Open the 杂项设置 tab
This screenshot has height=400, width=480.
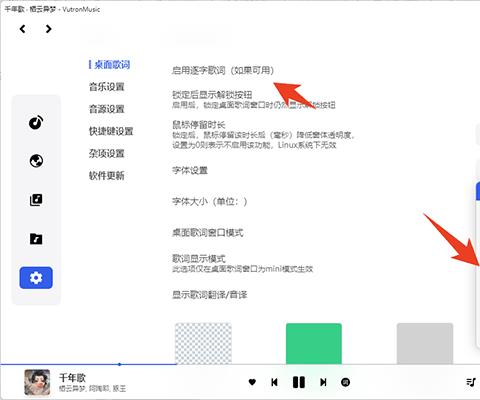click(x=107, y=153)
